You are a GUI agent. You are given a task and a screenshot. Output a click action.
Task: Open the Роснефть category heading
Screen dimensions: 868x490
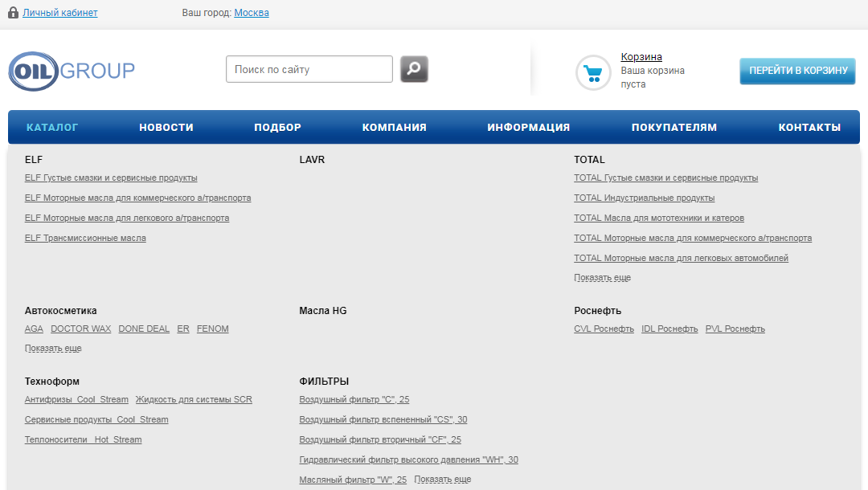click(597, 310)
